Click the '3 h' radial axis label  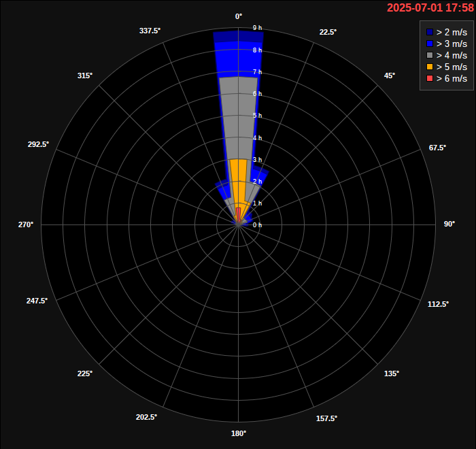point(258,160)
